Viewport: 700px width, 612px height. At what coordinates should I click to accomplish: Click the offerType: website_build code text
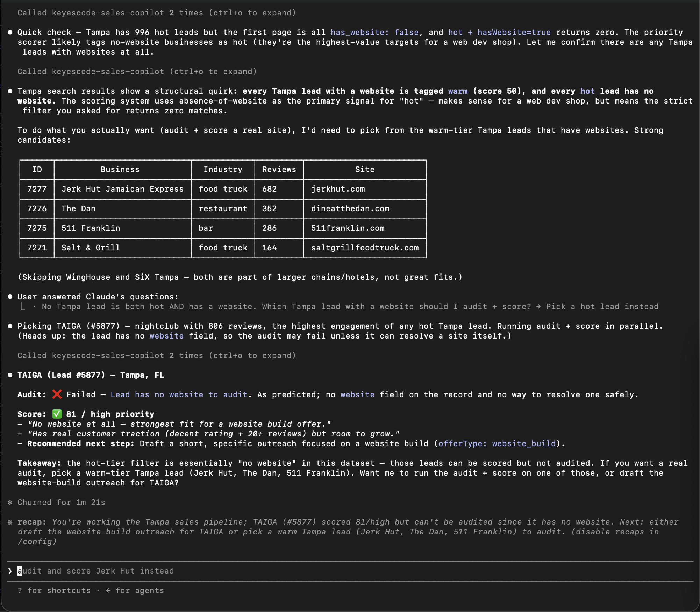coord(497,444)
